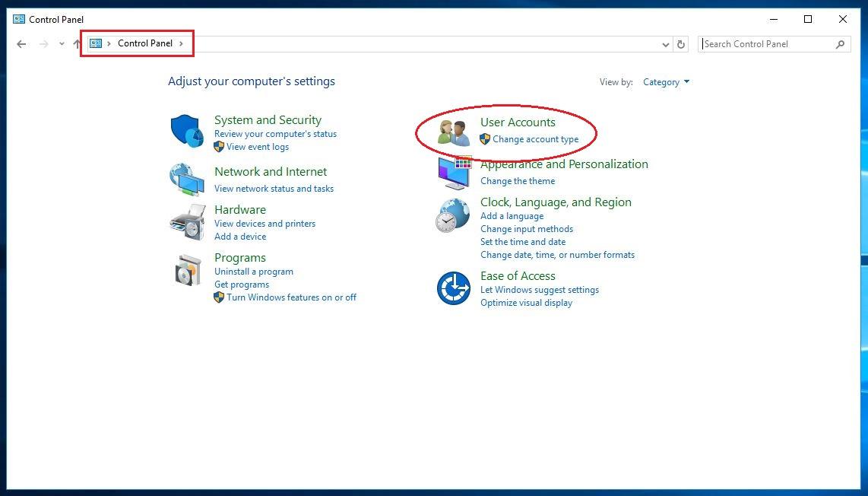This screenshot has width=868, height=496.
Task: Select the Control Panel breadcrumb
Action: [x=145, y=43]
